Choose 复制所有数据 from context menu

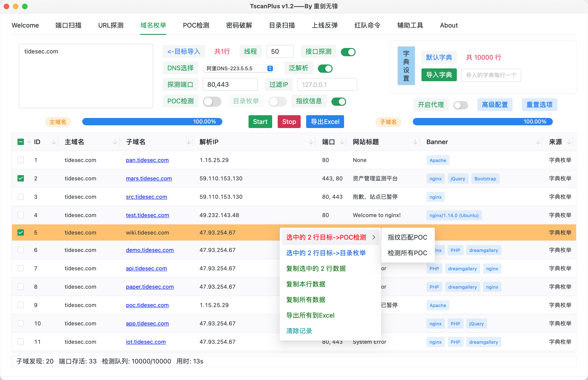pyautogui.click(x=305, y=299)
